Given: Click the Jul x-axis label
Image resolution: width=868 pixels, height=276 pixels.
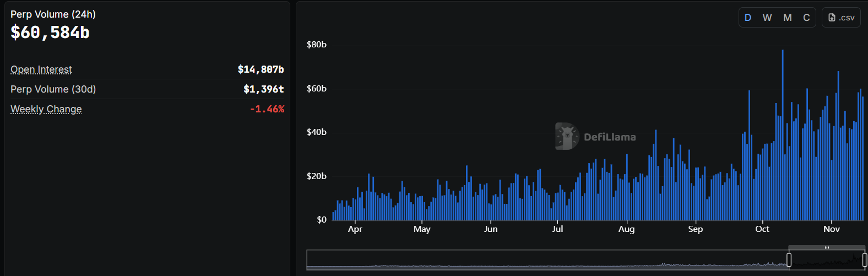Looking at the screenshot, I should pos(557,229).
